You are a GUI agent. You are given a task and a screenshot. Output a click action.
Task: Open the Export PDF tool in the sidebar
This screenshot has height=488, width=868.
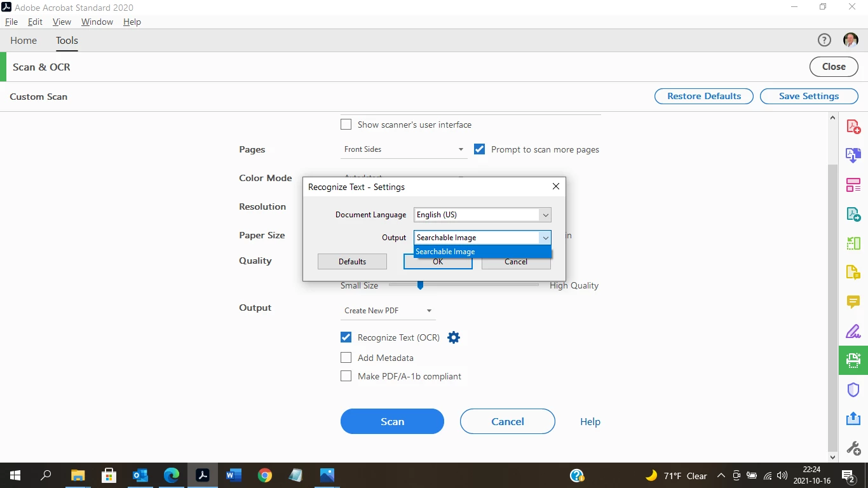coord(853,214)
